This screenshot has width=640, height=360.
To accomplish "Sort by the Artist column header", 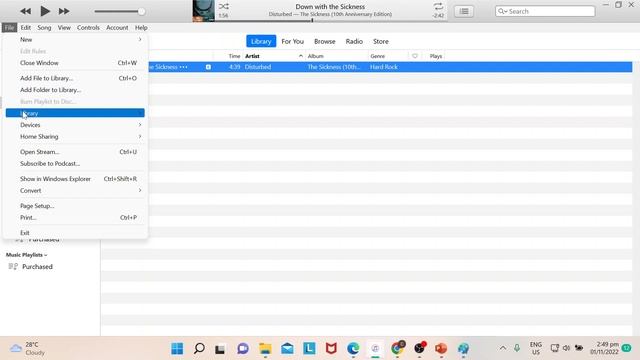I will pyautogui.click(x=273, y=56).
